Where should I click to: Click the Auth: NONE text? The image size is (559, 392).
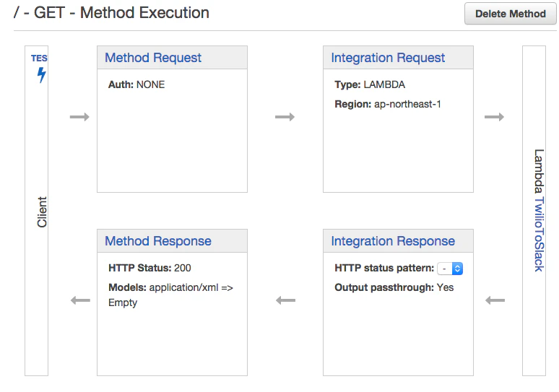(136, 84)
